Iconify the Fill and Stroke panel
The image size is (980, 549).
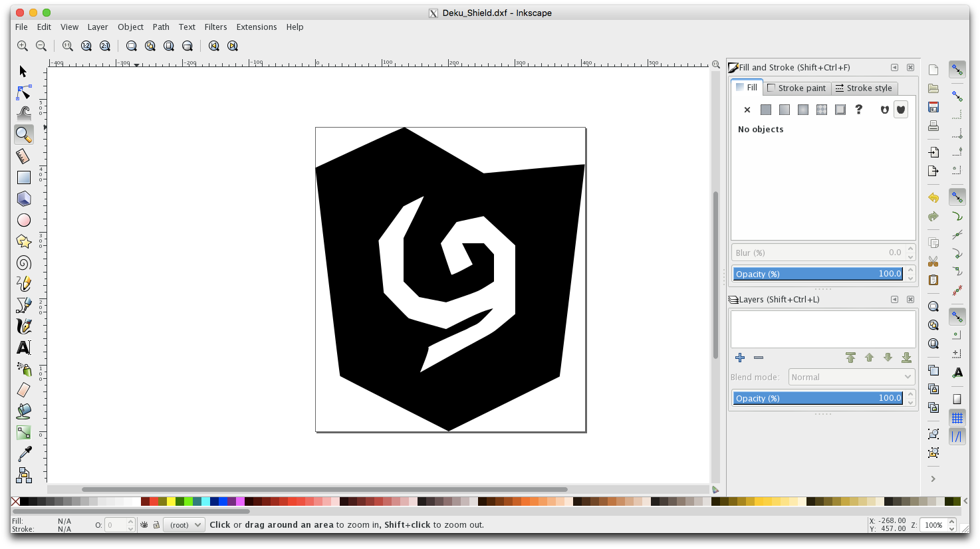coord(894,67)
